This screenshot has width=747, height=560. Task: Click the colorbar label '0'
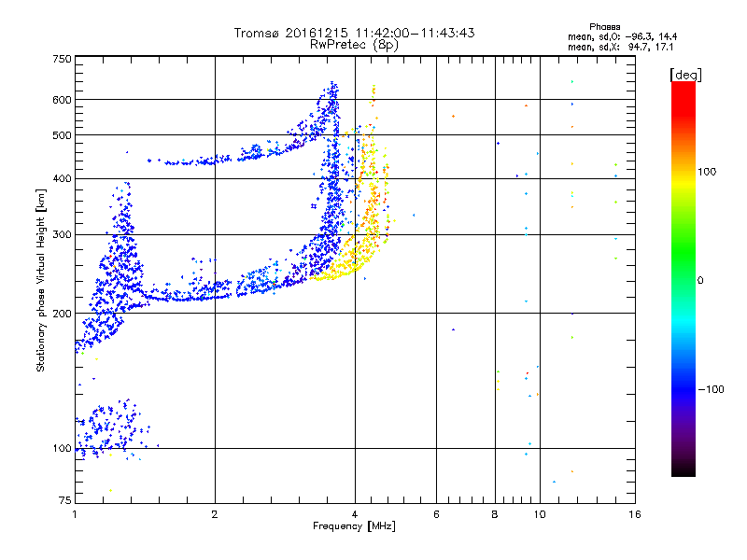[x=700, y=280]
